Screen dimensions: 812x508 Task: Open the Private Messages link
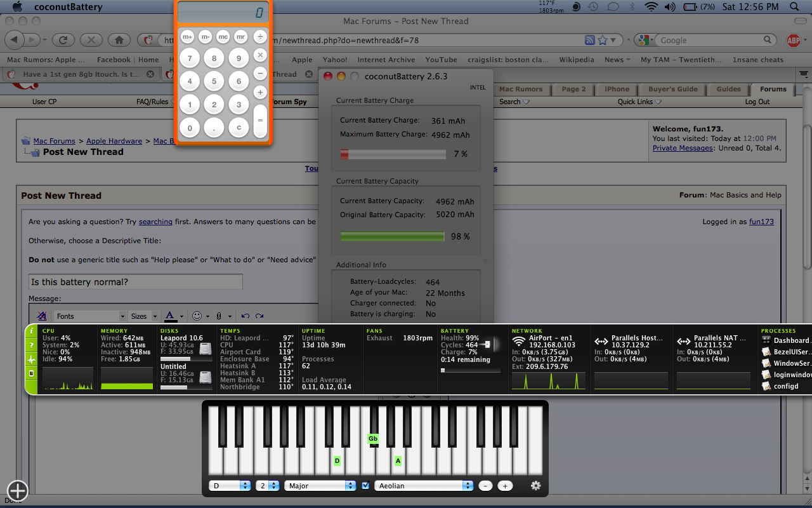(x=683, y=148)
